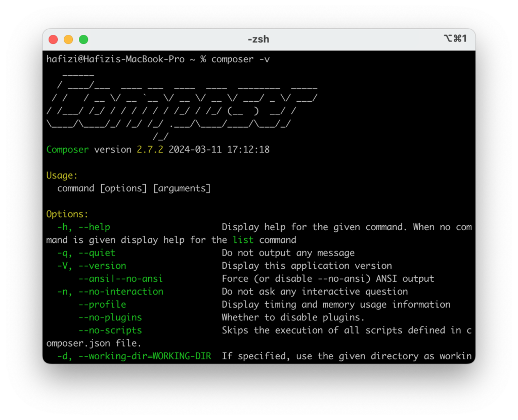This screenshot has height=420, width=518.
Task: Click the green Composer version label
Action: coord(67,149)
